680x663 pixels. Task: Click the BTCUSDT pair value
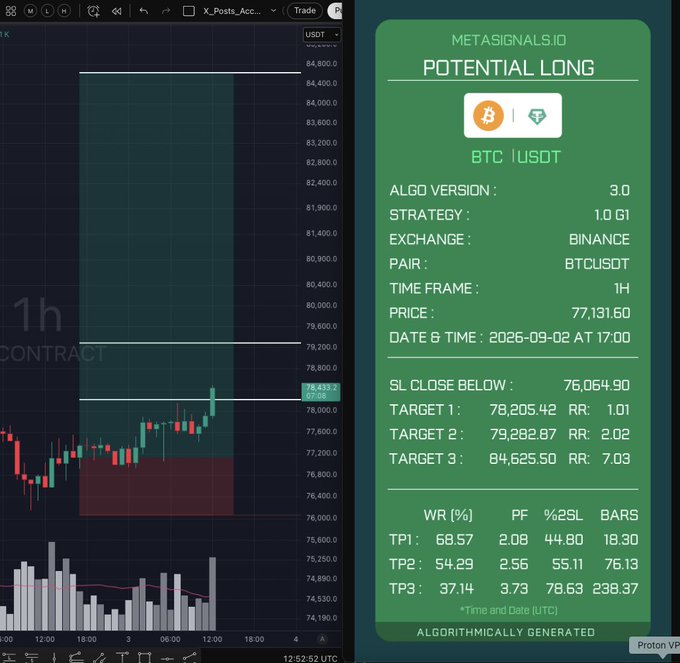(x=597, y=264)
